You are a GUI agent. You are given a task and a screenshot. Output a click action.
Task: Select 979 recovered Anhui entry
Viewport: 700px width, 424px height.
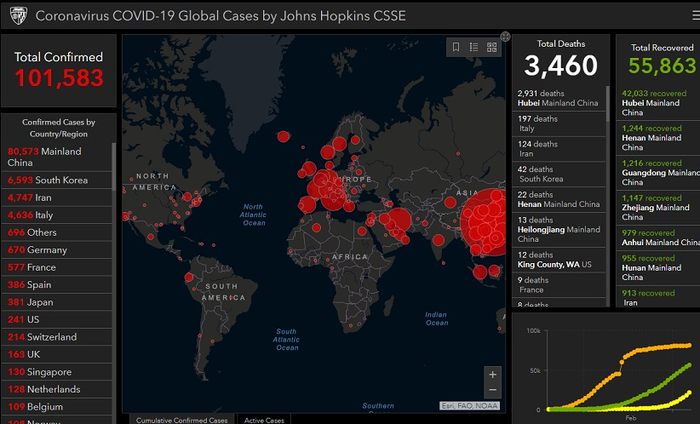pyautogui.click(x=658, y=237)
